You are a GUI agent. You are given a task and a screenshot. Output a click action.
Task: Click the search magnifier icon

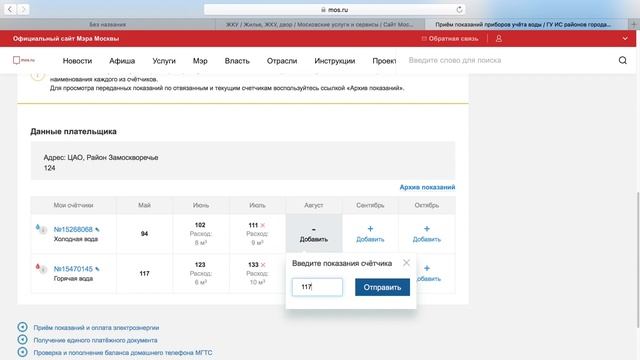622,60
